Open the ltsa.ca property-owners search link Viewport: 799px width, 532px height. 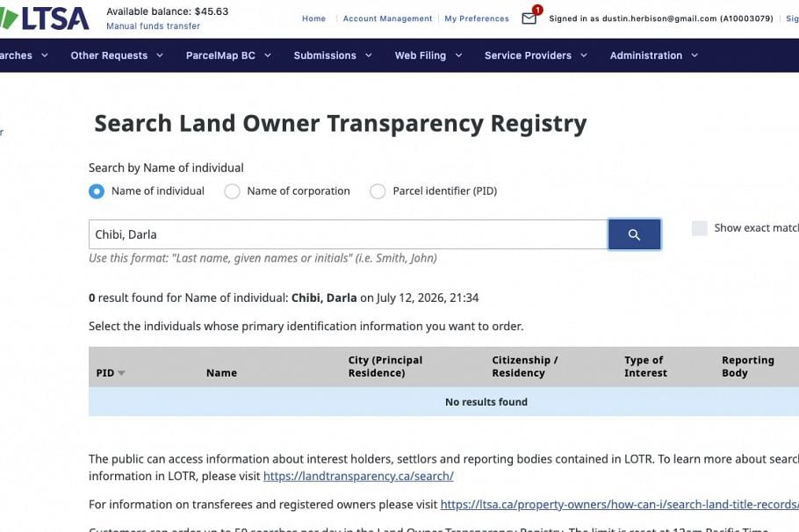[620, 505]
